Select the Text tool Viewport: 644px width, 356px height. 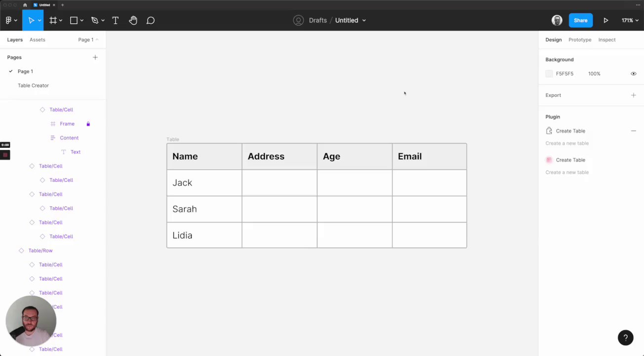(116, 20)
